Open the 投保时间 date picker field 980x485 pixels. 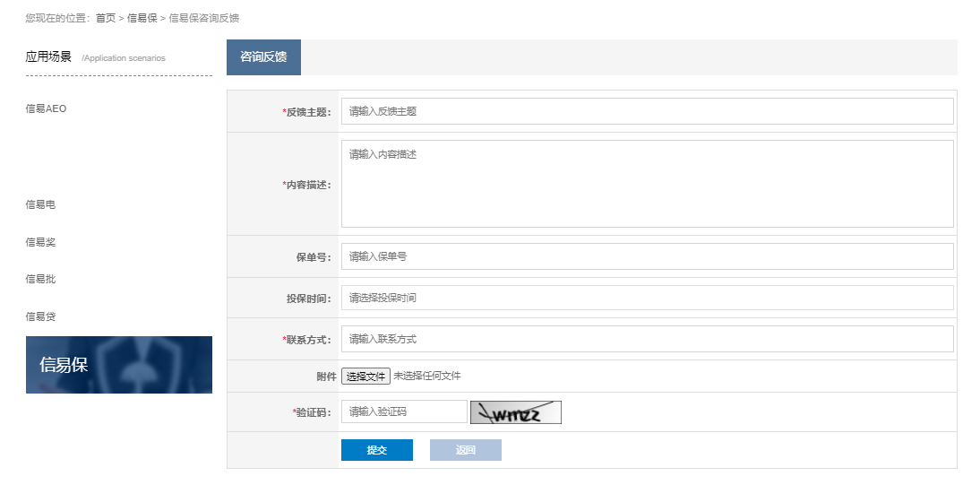point(647,298)
